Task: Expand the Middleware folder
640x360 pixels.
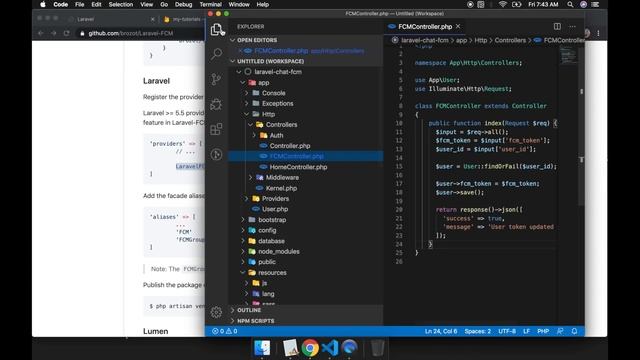Action: click(250, 178)
